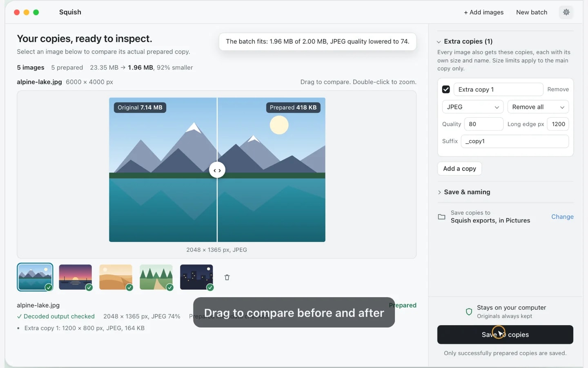This screenshot has height=368, width=588.
Task: Click the Add a copy button
Action: (x=459, y=168)
